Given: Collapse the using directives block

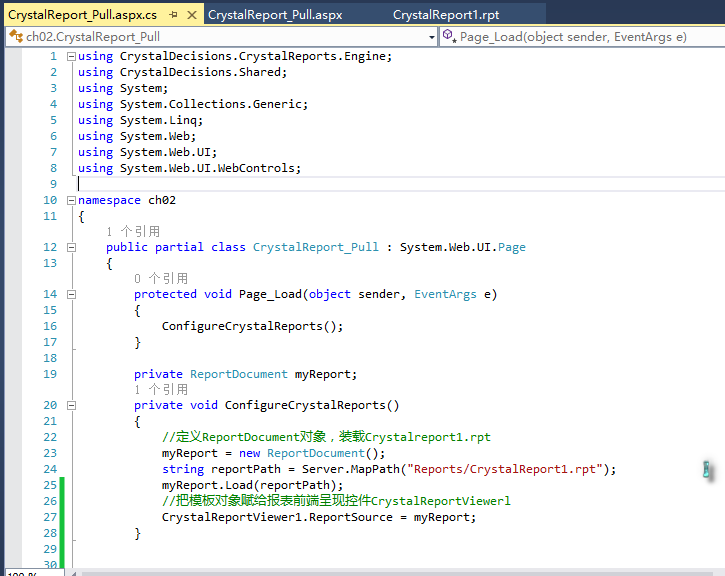Looking at the screenshot, I should [71, 56].
